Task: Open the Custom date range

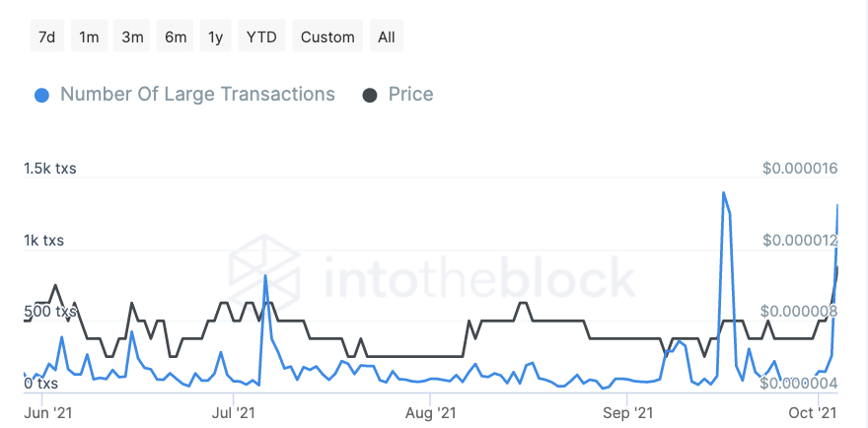Action: [327, 37]
